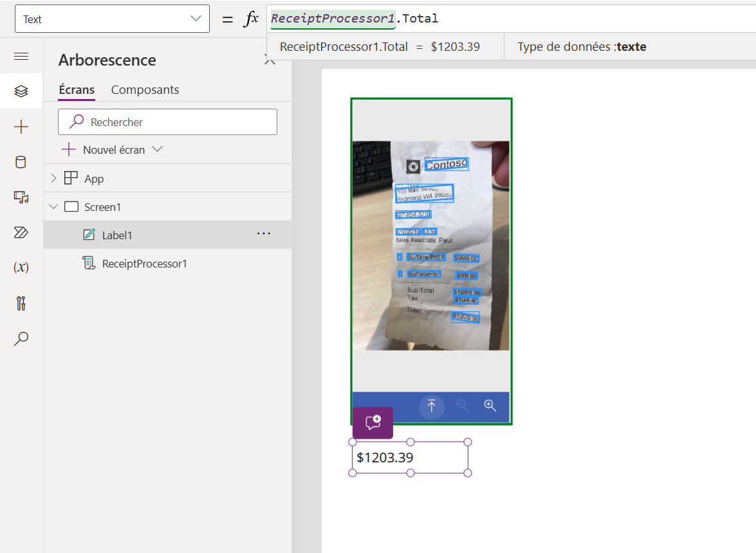Select Label1 in the tree

click(x=117, y=235)
